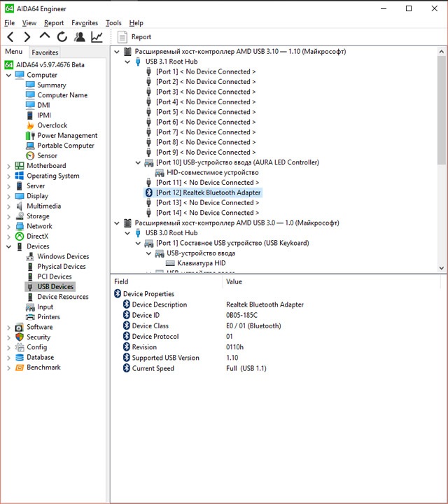Open the Sensor icon

coord(30,155)
